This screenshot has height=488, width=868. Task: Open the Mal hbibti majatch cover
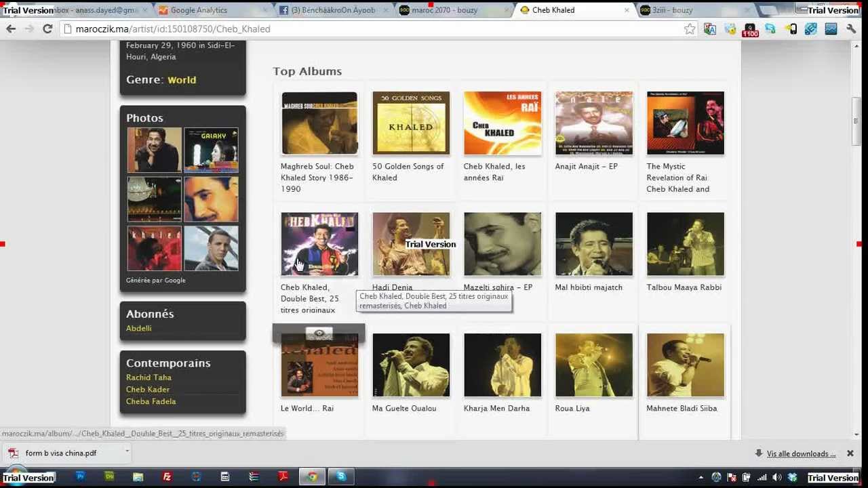(594, 244)
